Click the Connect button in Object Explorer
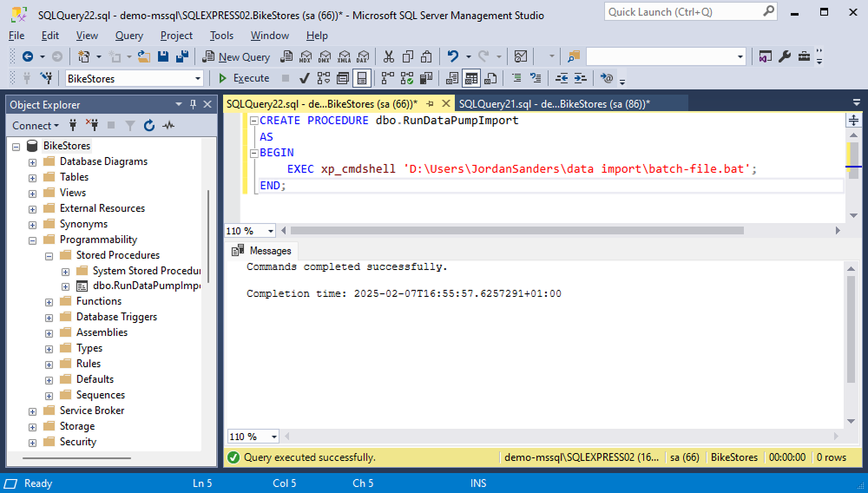This screenshot has width=868, height=493. click(36, 126)
